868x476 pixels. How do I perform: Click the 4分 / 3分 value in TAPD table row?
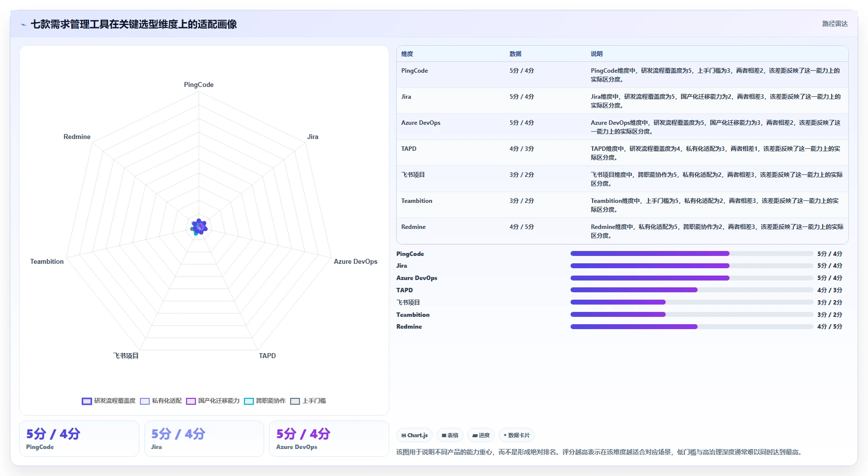521,149
